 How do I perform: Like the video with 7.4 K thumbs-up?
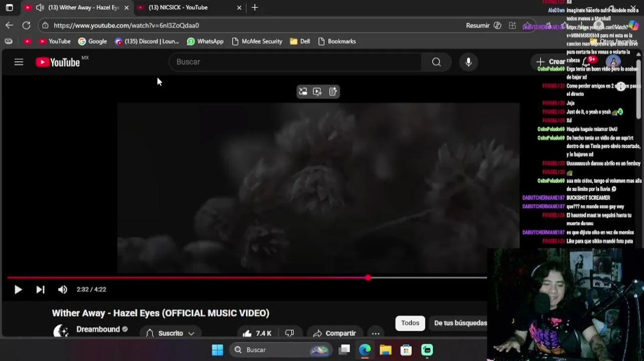click(x=257, y=333)
